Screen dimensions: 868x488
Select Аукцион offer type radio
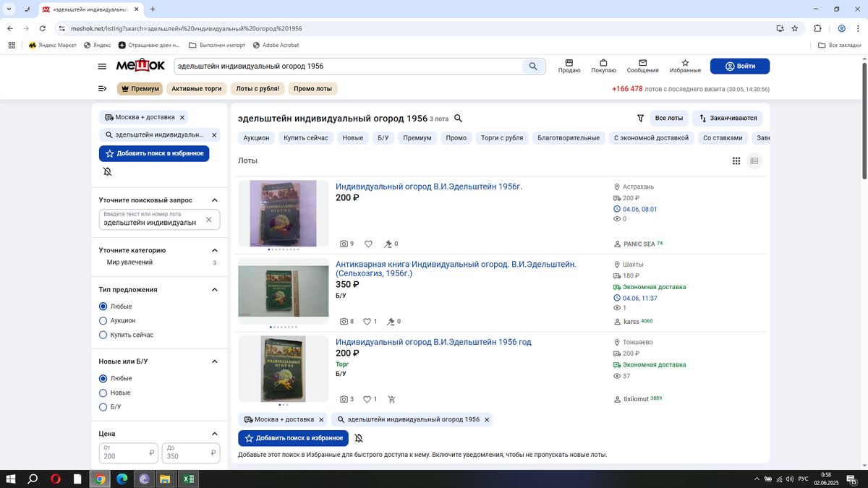click(103, 320)
